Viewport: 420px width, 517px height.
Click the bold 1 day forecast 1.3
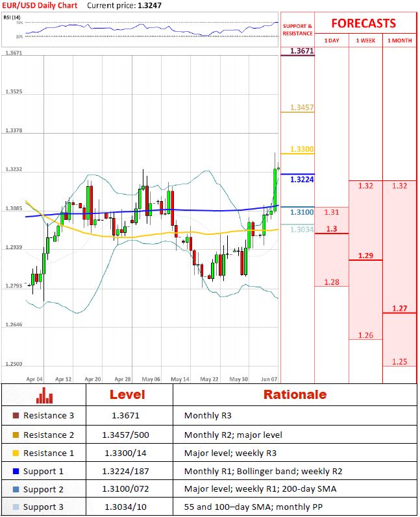332,229
